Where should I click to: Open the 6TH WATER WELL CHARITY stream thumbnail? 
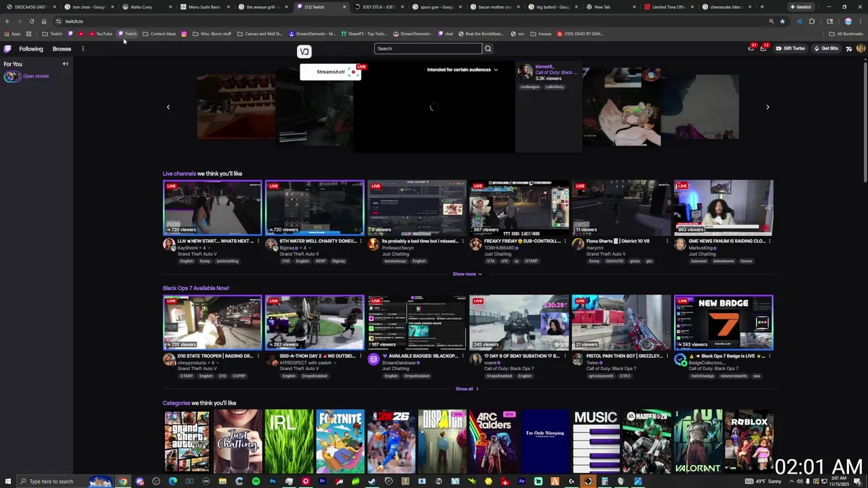(x=315, y=207)
